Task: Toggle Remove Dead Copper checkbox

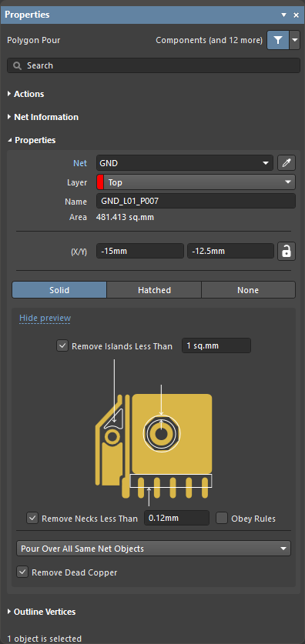Action: tap(22, 572)
